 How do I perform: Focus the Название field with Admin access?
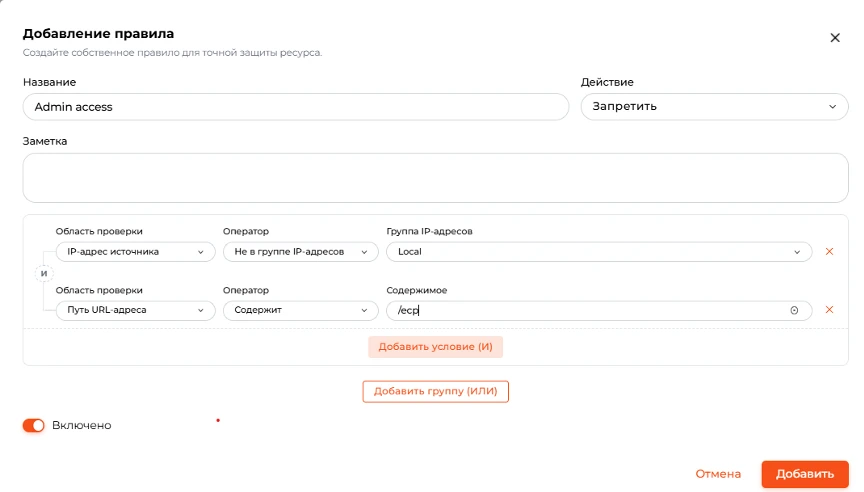(x=296, y=107)
